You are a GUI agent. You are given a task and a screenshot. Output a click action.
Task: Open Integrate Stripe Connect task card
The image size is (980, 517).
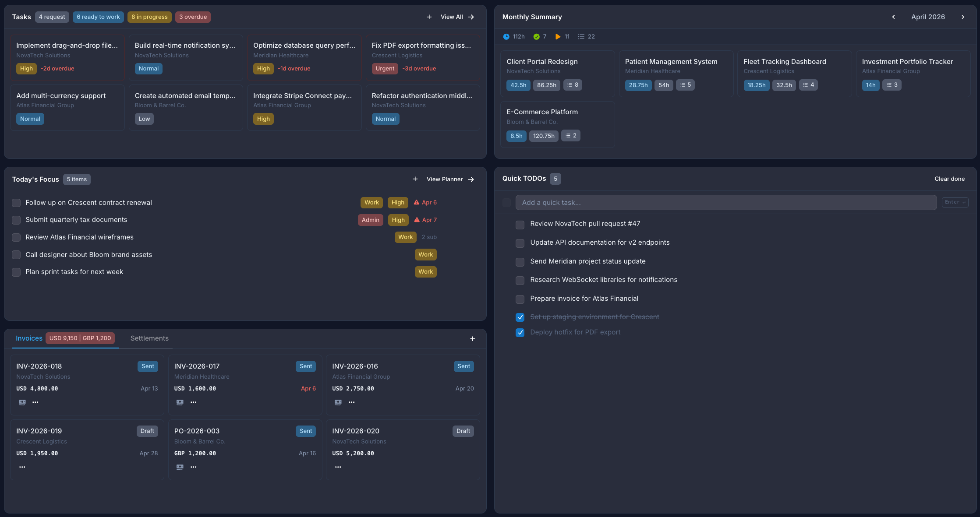pyautogui.click(x=304, y=108)
